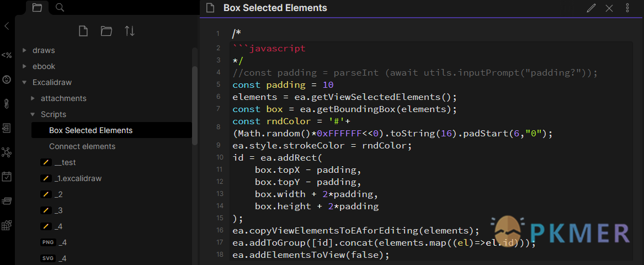This screenshot has height=265, width=644.
Task: Click the import note ribbon icon
Action: click(7, 128)
